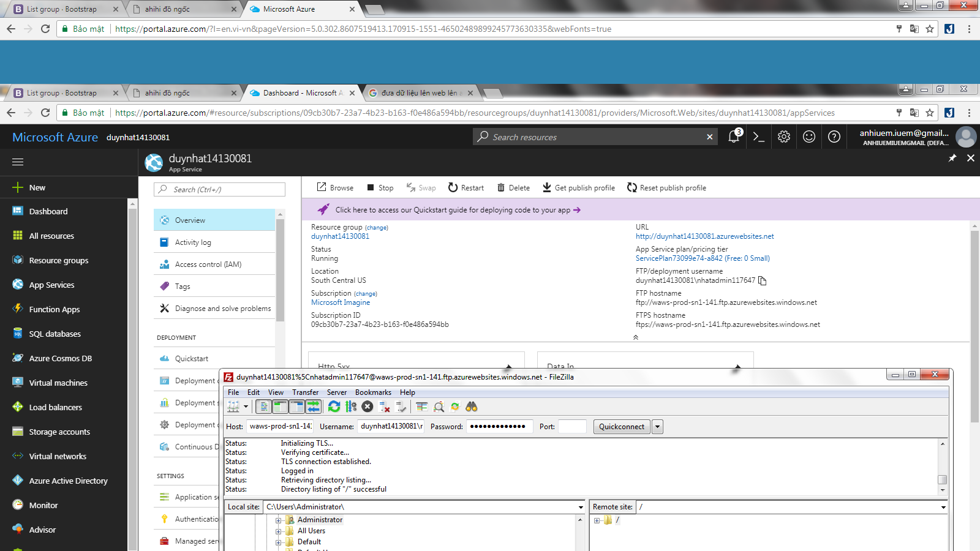Click Reset publish profile
The height and width of the screenshot is (551, 980).
coord(666,188)
